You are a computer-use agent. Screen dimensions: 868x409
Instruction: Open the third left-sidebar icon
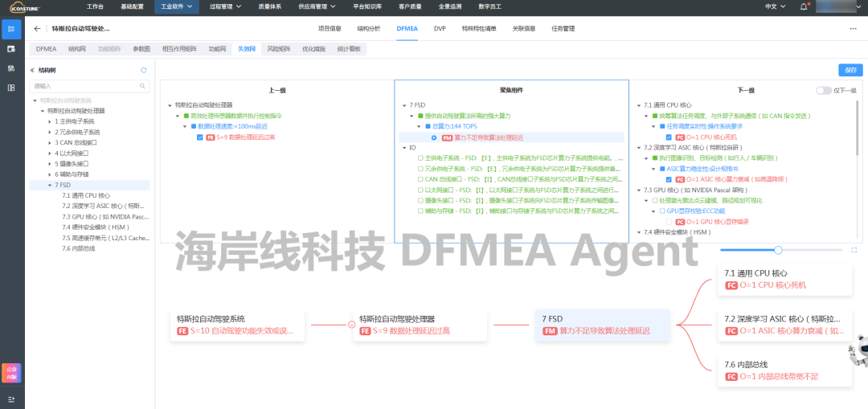[11, 68]
